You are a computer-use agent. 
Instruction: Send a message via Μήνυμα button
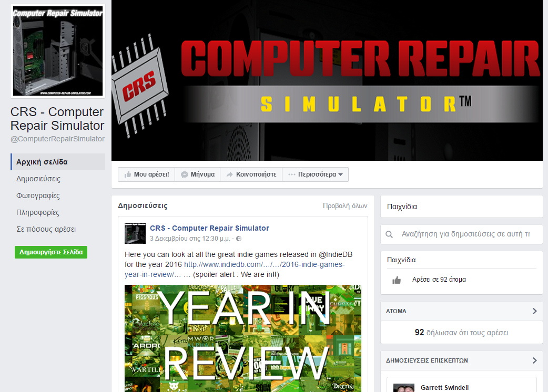[197, 174]
